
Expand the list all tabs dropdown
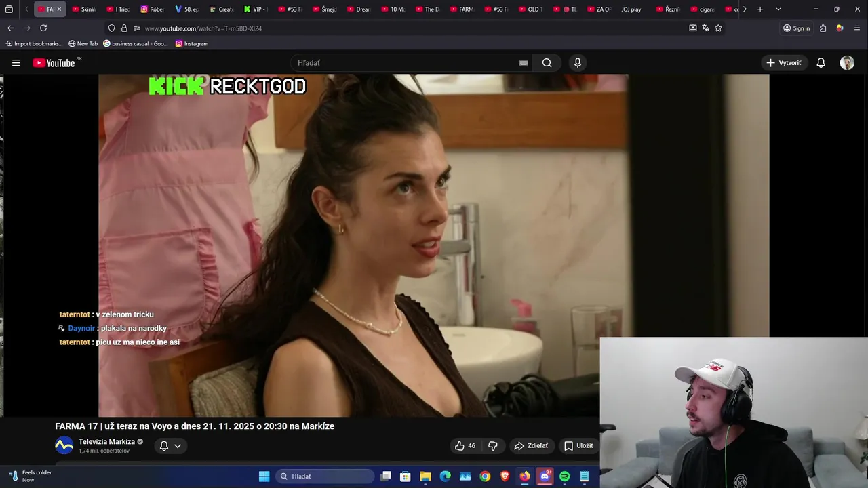(x=778, y=9)
